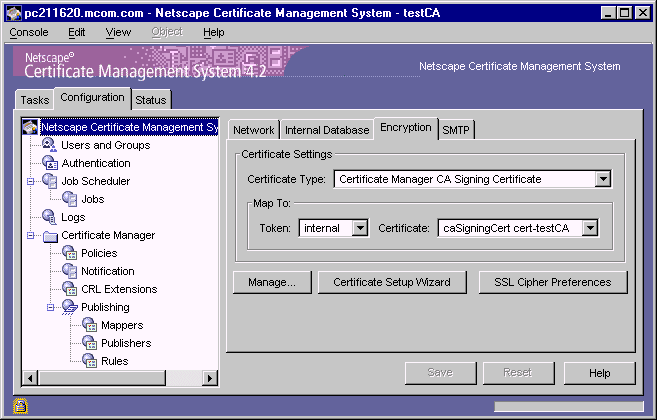This screenshot has width=657, height=420.
Task: Collapse the Job Scheduler tree node
Action: click(31, 181)
